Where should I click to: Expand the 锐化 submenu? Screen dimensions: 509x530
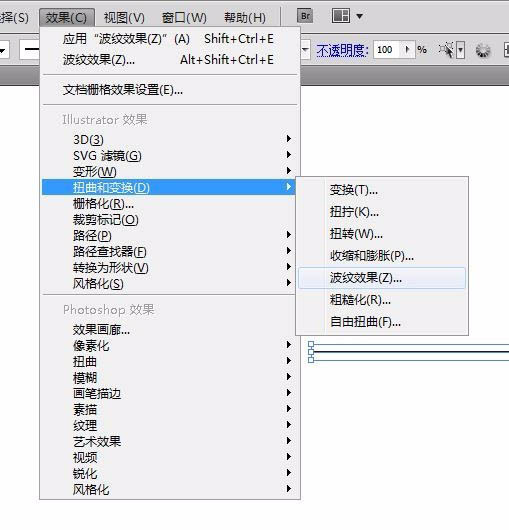170,473
